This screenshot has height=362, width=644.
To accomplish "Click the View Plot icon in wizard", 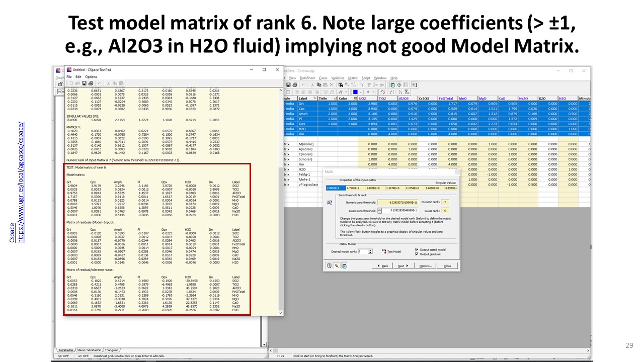I will click(x=330, y=202).
